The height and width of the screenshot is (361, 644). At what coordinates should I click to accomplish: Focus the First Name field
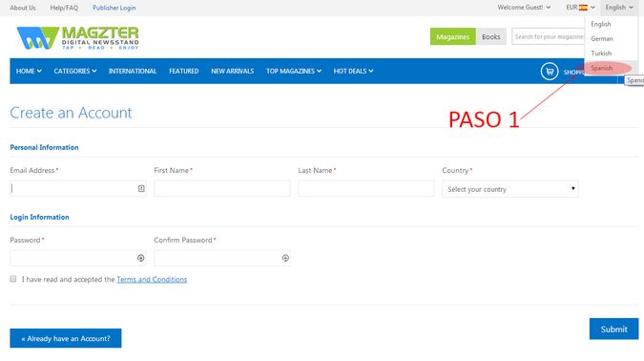222,188
